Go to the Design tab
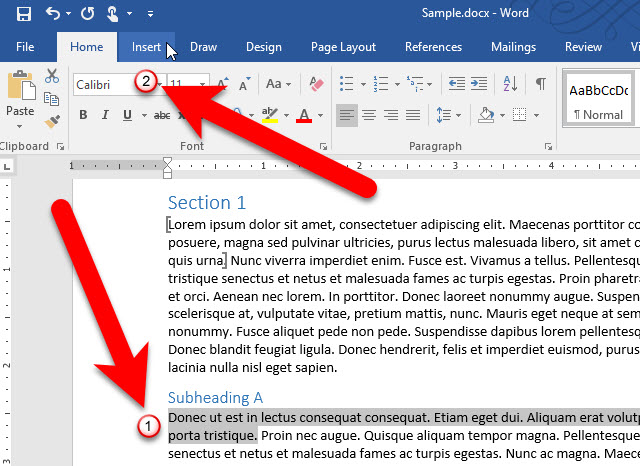 (264, 47)
